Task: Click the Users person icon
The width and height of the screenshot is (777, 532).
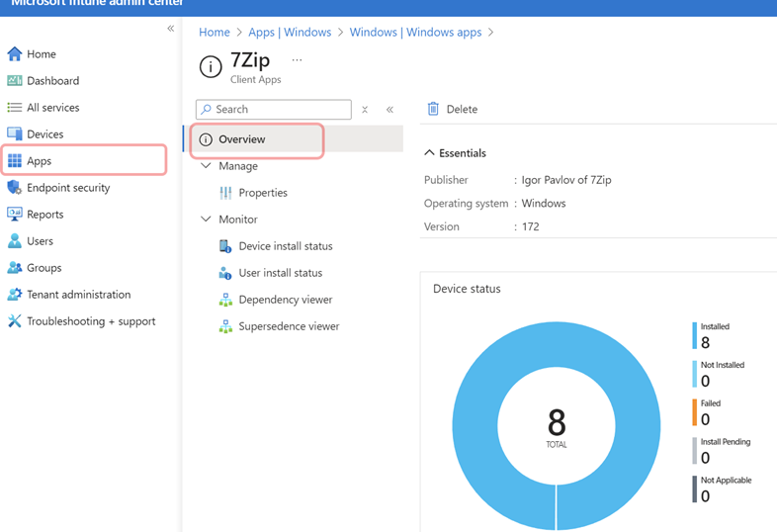Action: tap(15, 241)
